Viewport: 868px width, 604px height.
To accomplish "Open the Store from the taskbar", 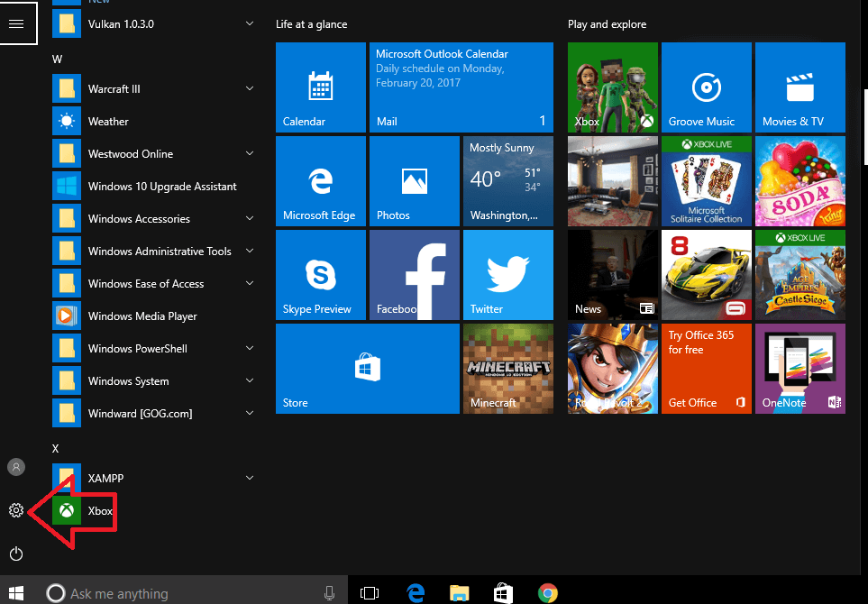I will coord(503,593).
